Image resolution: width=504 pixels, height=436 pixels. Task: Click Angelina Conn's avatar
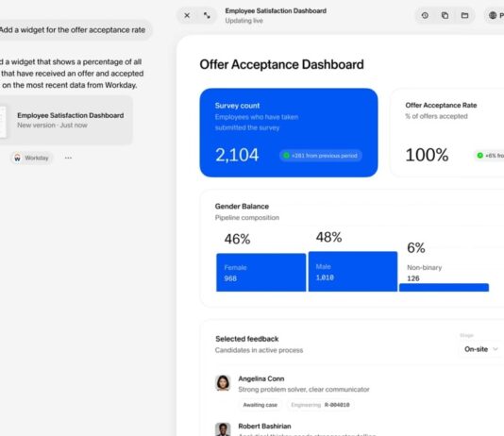[x=223, y=382]
